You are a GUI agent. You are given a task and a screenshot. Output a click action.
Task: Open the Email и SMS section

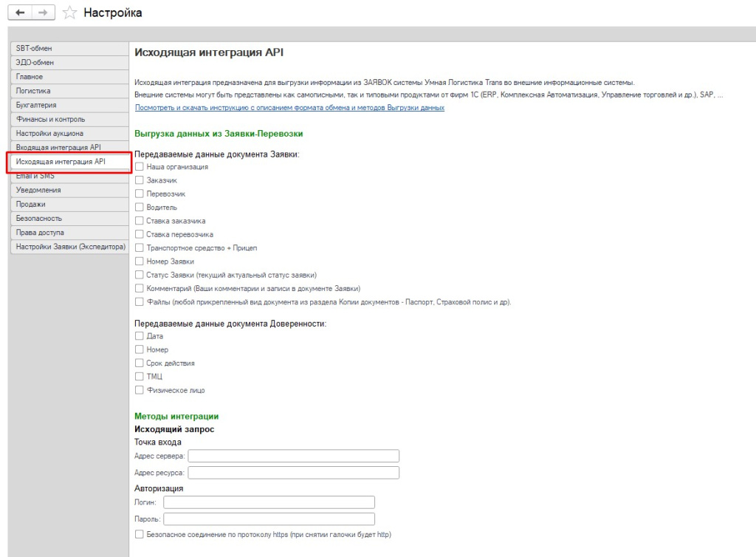pyautogui.click(x=69, y=177)
